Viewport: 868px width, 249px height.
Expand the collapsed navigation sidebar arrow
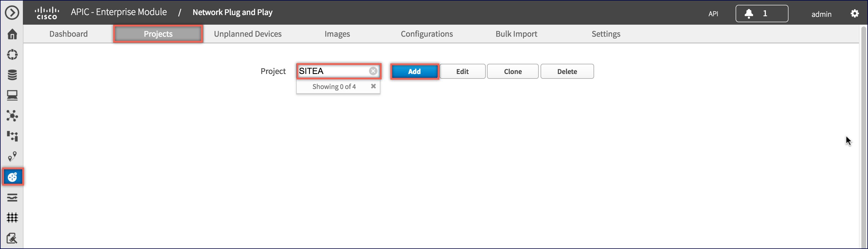tap(12, 12)
